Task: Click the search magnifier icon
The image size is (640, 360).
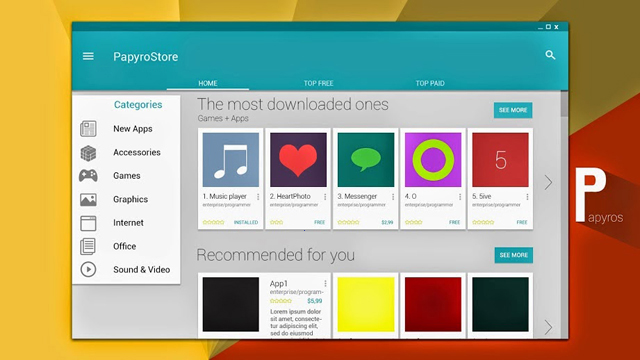Action: tap(550, 55)
